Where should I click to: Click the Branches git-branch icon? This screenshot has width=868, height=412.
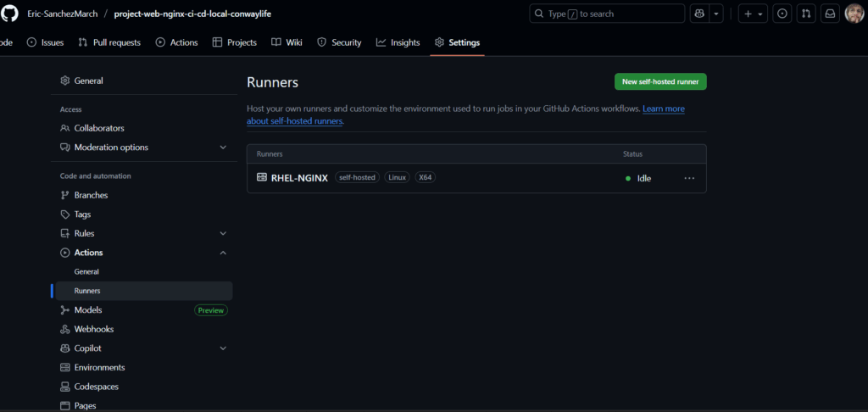coord(64,195)
